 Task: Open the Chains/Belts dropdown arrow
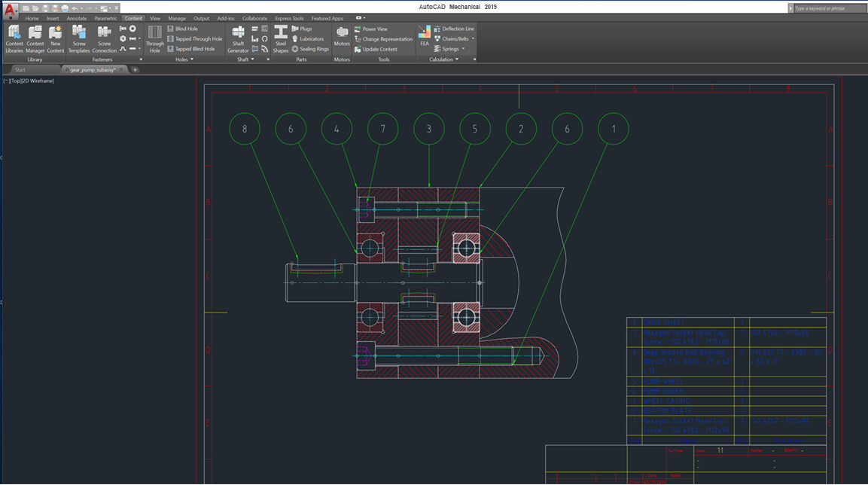coord(473,38)
